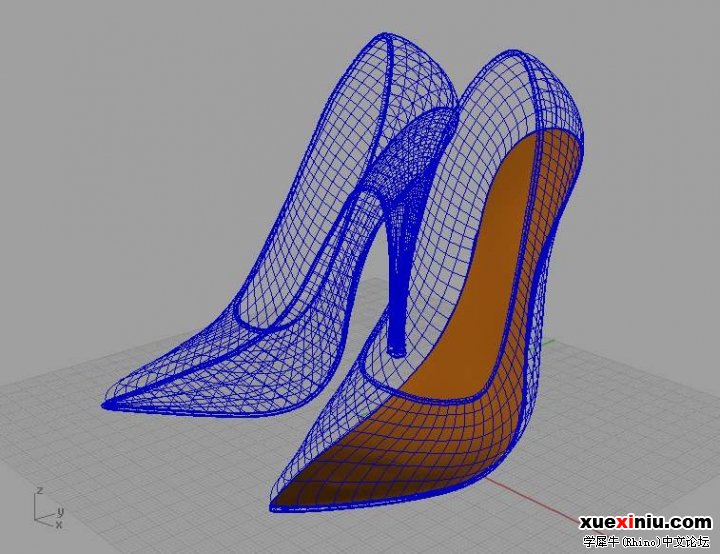Select the stiletto heel of the wireframe shoe

[399, 276]
